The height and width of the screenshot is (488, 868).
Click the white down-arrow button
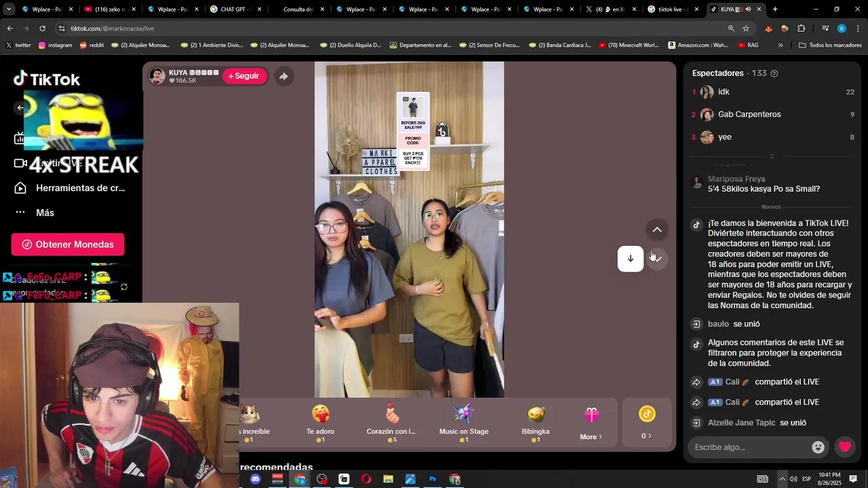click(x=630, y=258)
